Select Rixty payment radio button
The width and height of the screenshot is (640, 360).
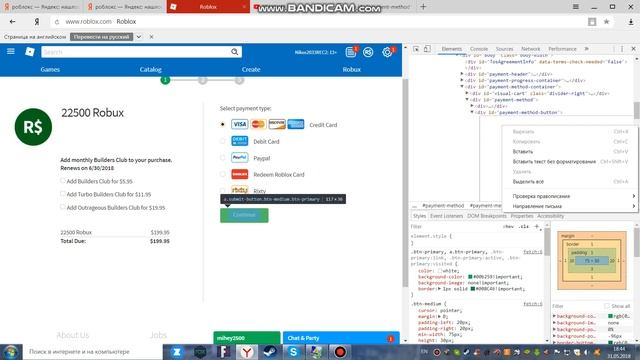[x=222, y=190]
